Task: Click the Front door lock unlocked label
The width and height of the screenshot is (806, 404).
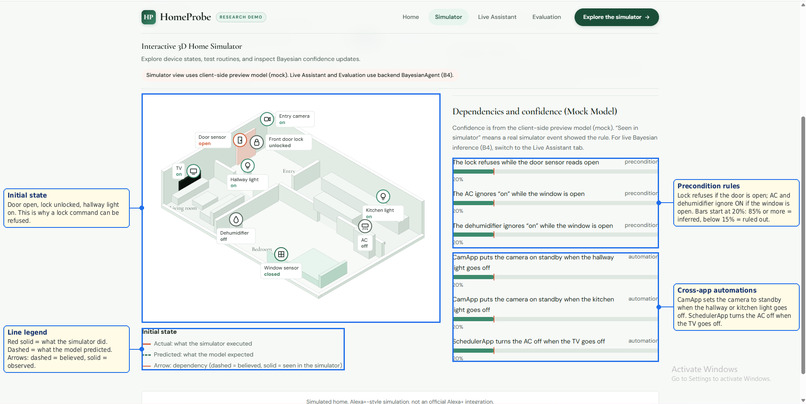Action: coord(288,142)
